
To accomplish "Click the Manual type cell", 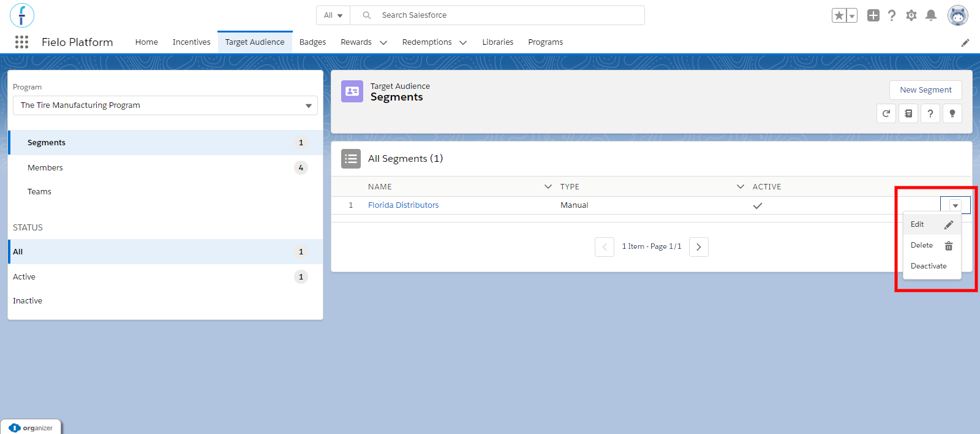I will 574,205.
